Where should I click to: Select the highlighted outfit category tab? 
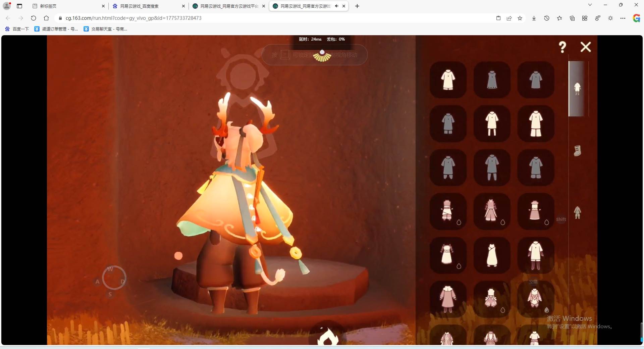pos(577,89)
